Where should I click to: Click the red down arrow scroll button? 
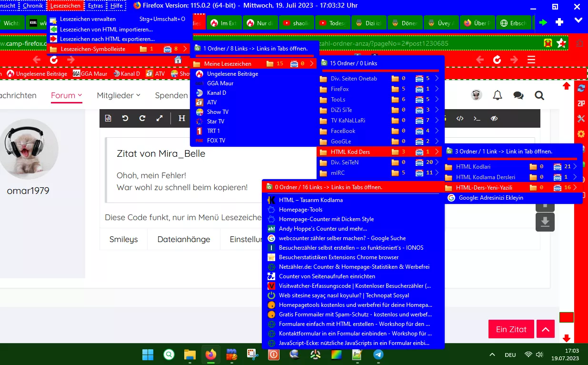coord(567,338)
